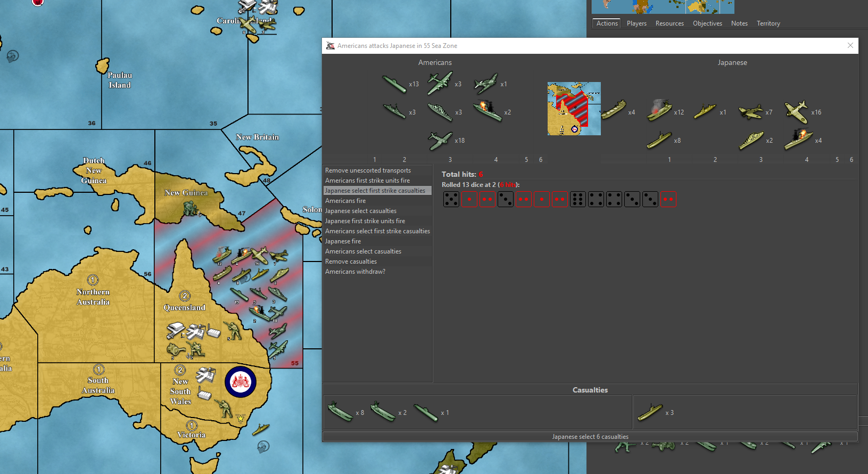Viewport: 868px width, 474px height.
Task: Click the infantry unit in New Guinea
Action: (191, 208)
